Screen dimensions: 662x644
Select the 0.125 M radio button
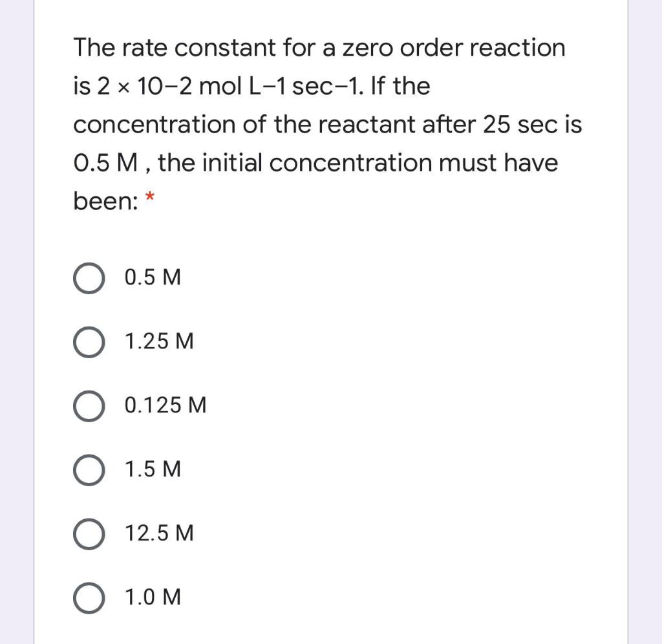(89, 406)
